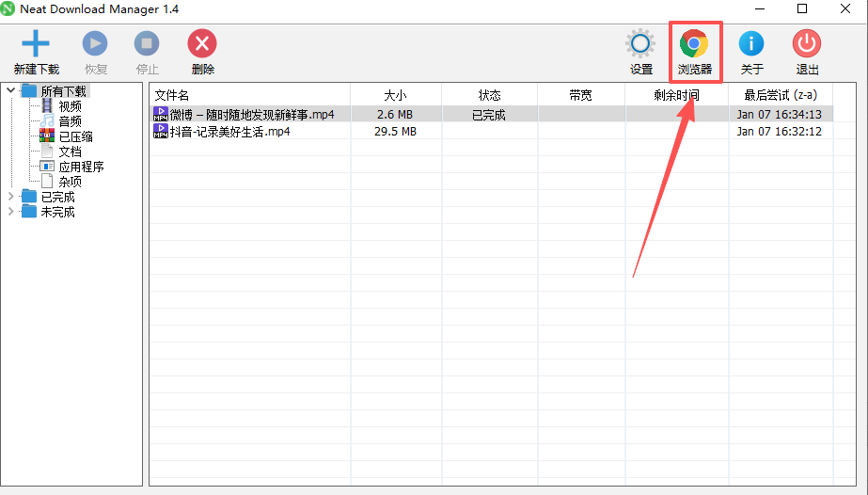Sort by 大小 column header

396,95
